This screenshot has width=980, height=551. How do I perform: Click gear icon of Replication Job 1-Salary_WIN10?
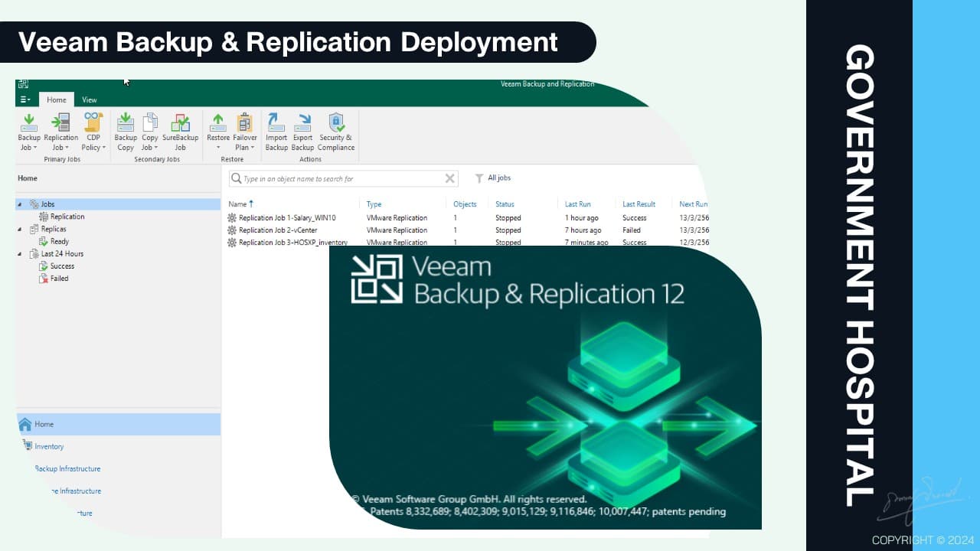tap(232, 218)
